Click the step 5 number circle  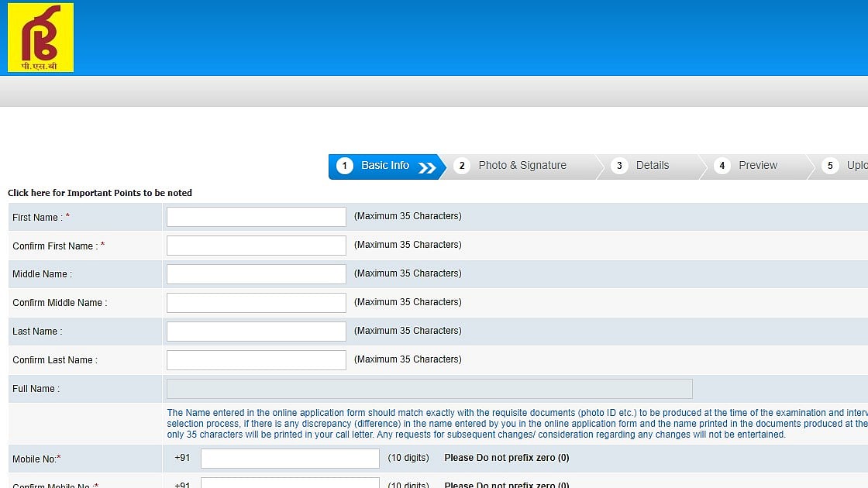pyautogui.click(x=830, y=166)
